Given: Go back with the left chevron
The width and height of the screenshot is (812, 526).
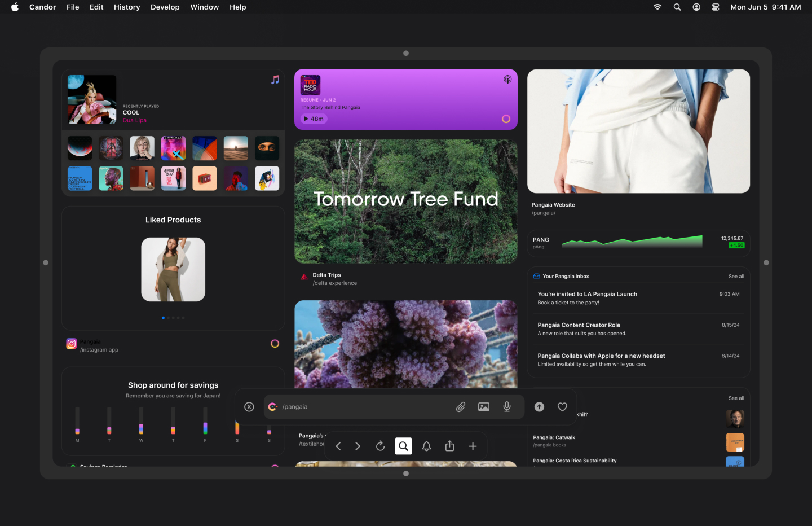Looking at the screenshot, I should 338,446.
